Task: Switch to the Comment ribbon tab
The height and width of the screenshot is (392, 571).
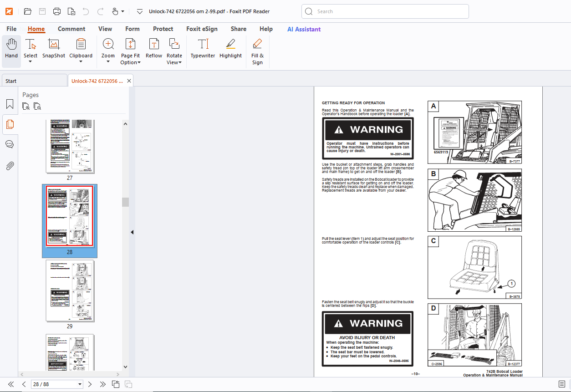Action: click(x=71, y=29)
